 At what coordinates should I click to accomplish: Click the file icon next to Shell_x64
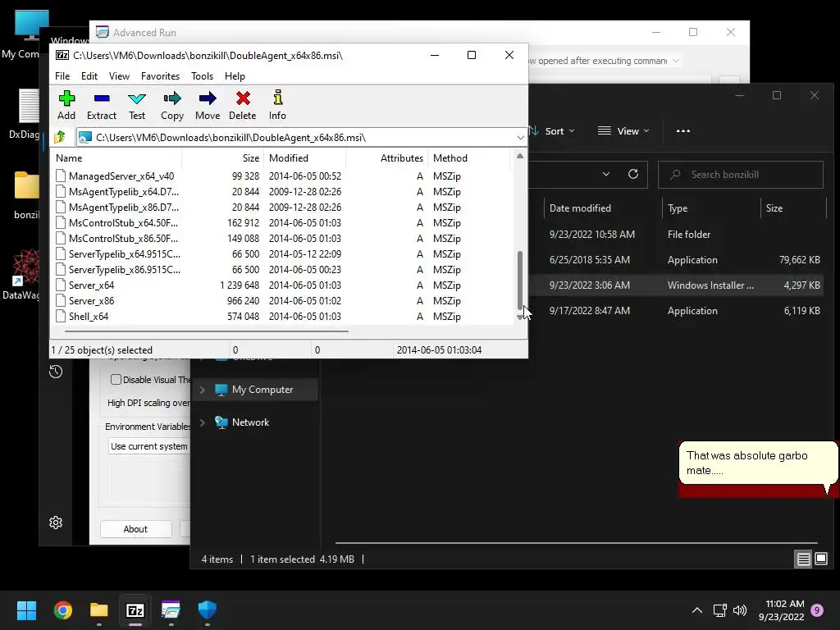(61, 316)
